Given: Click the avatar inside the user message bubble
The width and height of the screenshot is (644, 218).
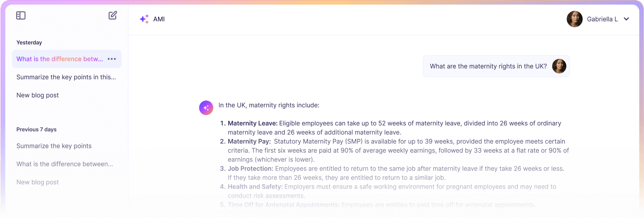Looking at the screenshot, I should tap(559, 66).
